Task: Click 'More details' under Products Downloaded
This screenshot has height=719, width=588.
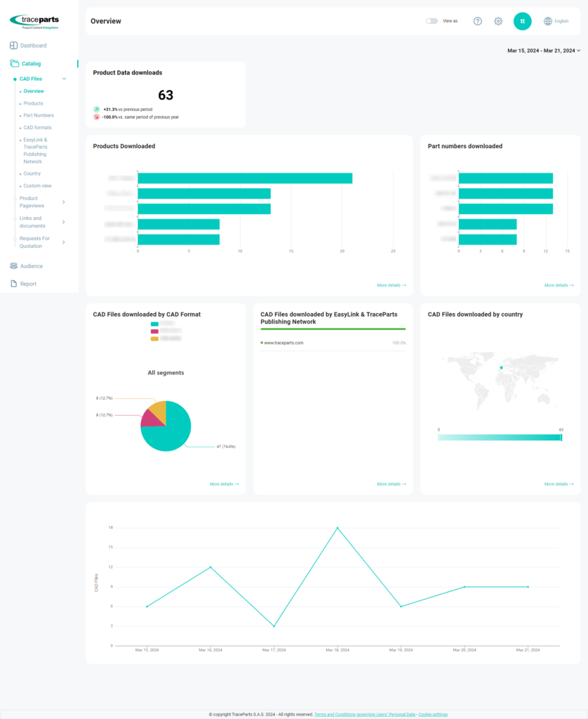Action: pos(391,285)
